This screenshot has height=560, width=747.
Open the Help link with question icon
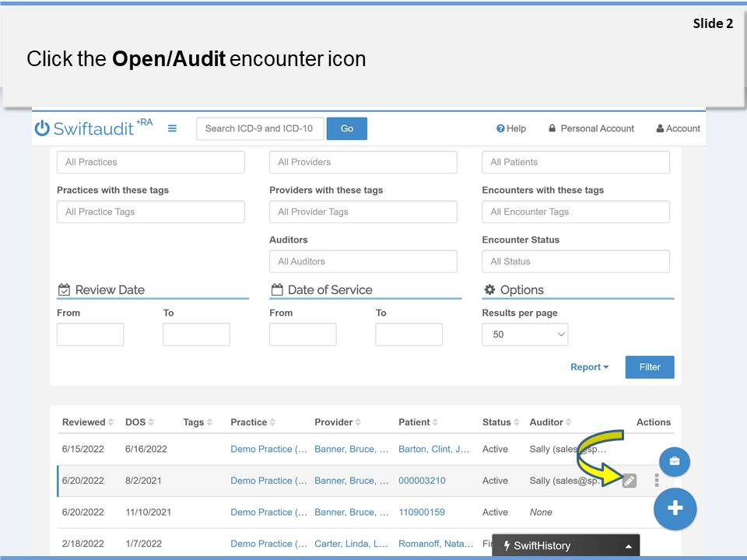tap(511, 128)
